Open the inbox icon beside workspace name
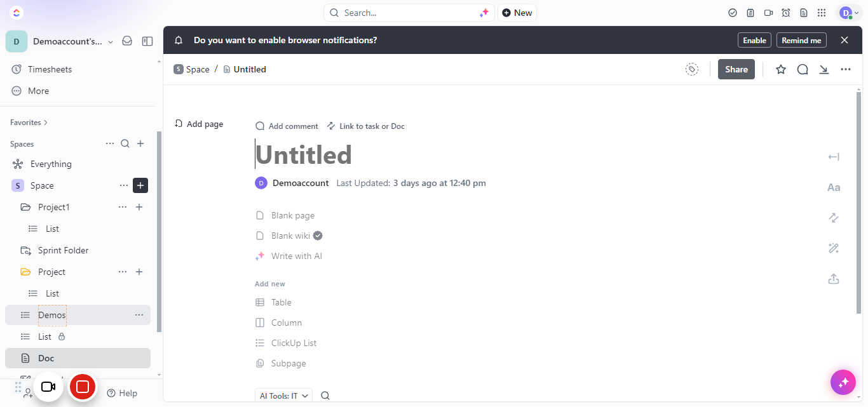 [127, 41]
